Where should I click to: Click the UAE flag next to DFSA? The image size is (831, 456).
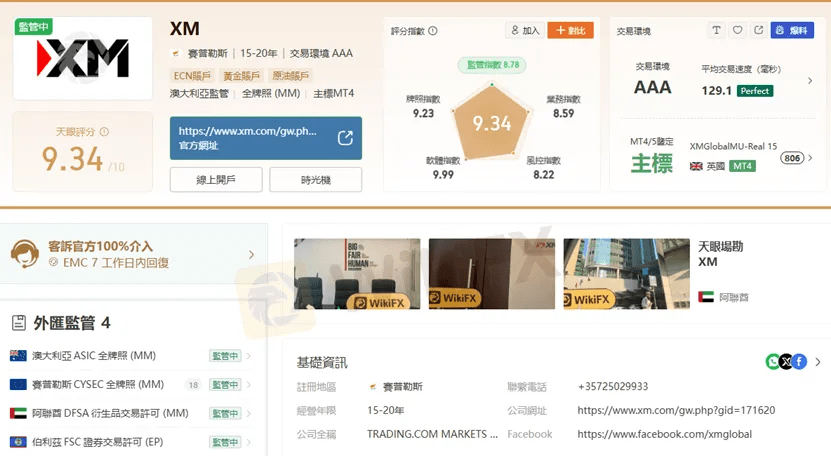[18, 413]
